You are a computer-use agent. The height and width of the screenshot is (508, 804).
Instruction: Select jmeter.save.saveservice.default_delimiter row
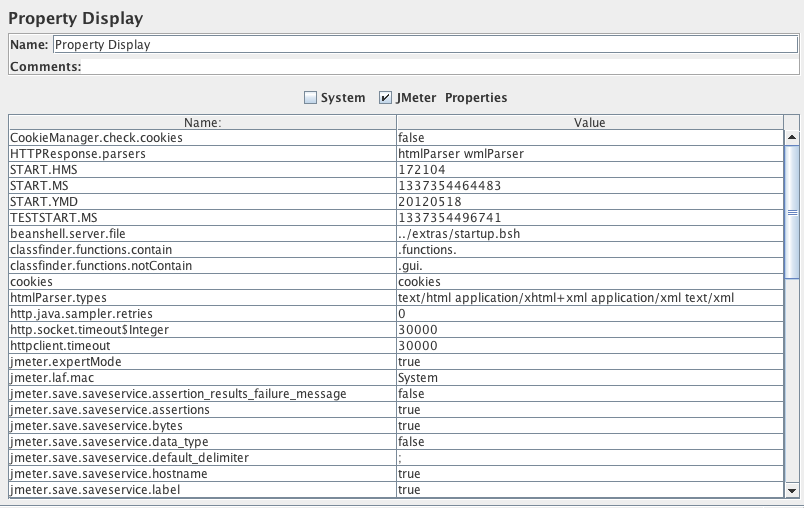(202, 458)
